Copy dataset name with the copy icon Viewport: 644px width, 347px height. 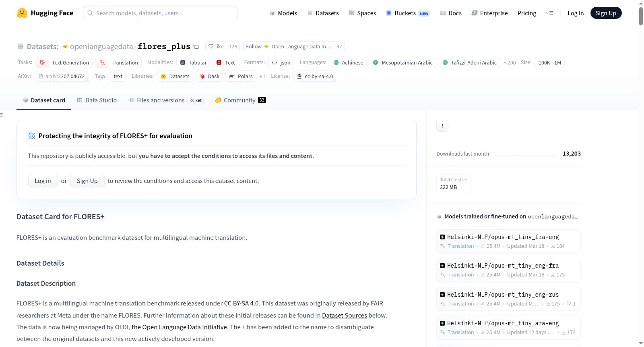pos(196,46)
